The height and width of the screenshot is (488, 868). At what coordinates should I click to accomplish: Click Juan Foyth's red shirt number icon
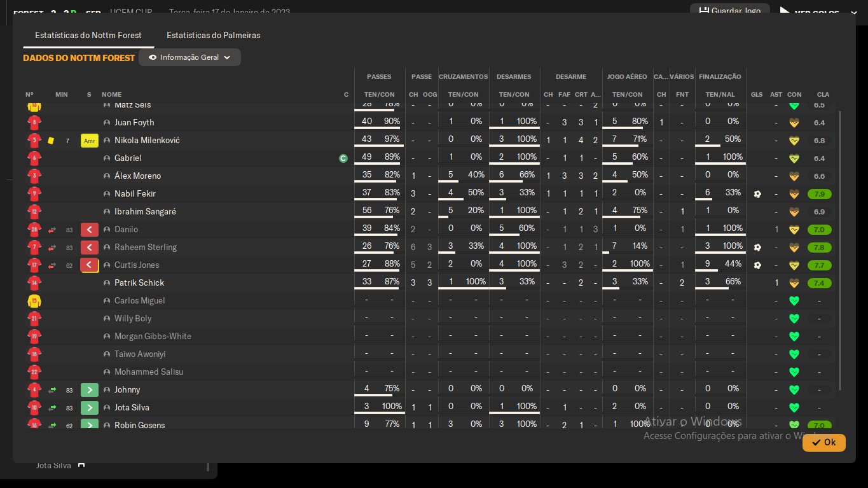coord(34,123)
